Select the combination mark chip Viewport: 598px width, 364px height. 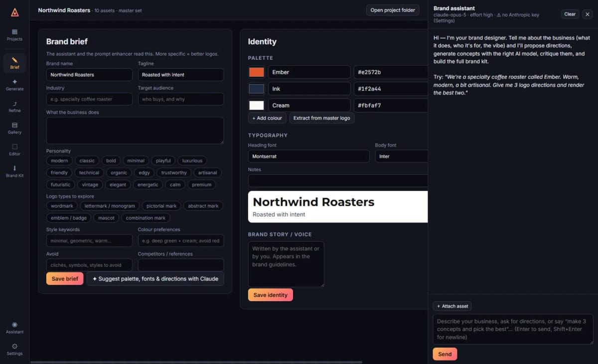pos(146,218)
